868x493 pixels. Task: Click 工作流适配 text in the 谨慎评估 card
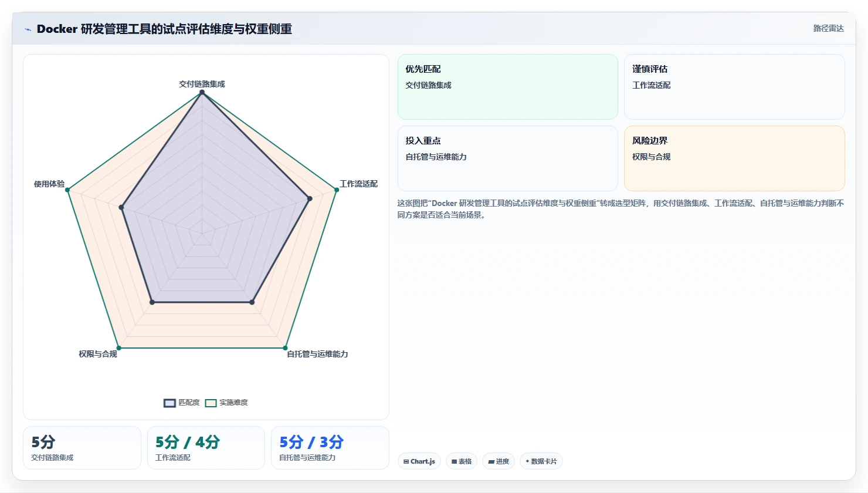coord(651,85)
